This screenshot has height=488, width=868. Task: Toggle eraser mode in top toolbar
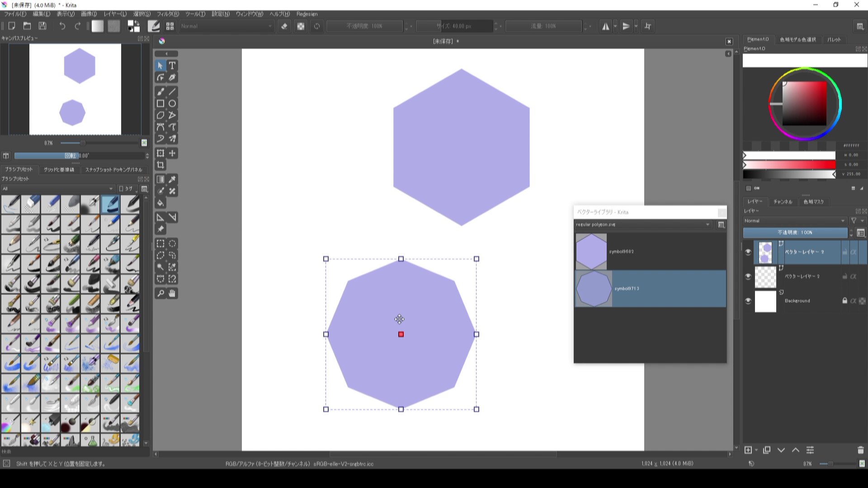click(x=284, y=26)
